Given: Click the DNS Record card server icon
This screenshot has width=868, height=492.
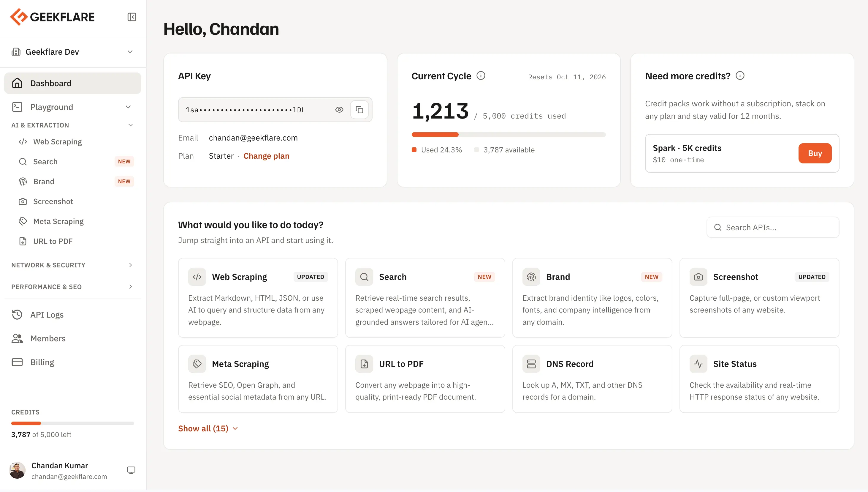Looking at the screenshot, I should 531,364.
